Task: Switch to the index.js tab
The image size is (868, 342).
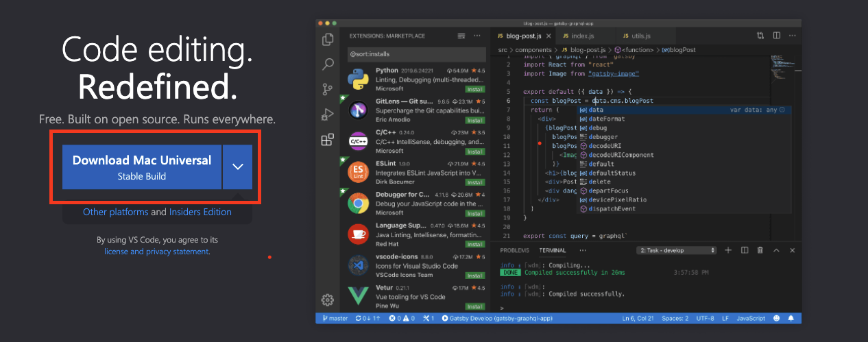Action: (x=582, y=36)
